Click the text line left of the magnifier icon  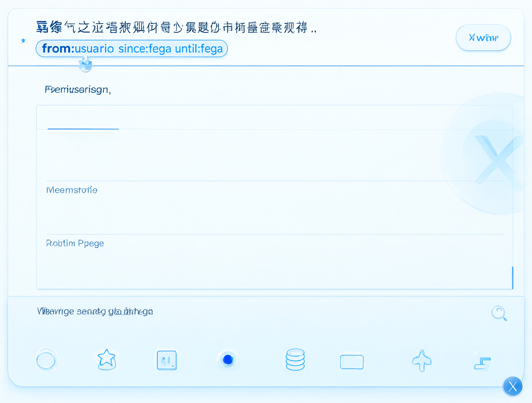tap(95, 311)
